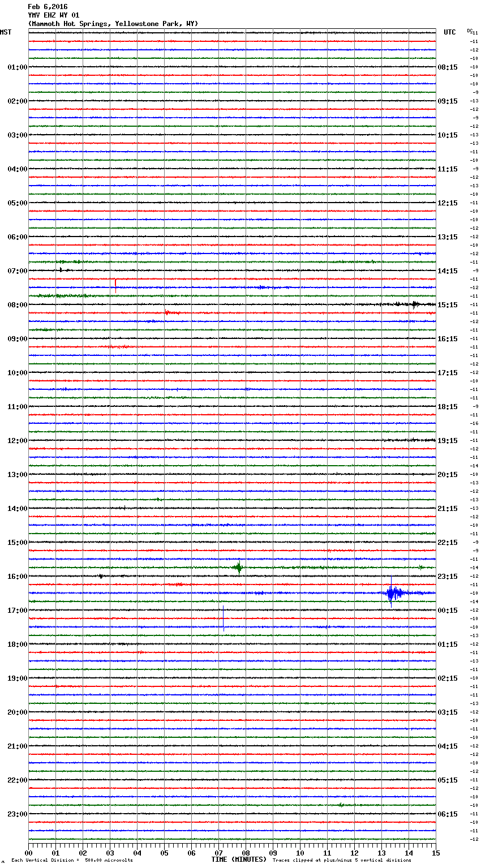The height and width of the screenshot is (868, 481).
Task: Click the tall blue spike after 17:00 MST
Action: (x=224, y=618)
